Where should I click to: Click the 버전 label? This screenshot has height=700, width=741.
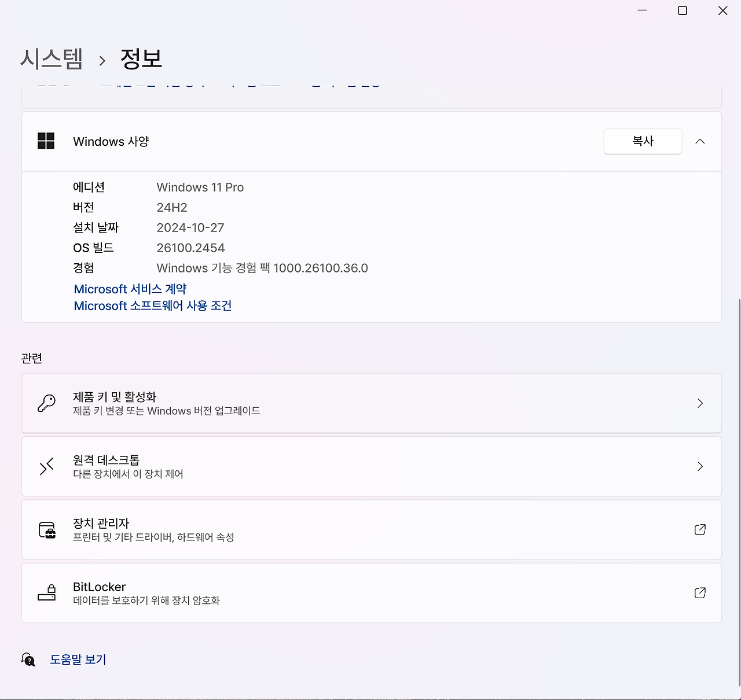coord(83,208)
